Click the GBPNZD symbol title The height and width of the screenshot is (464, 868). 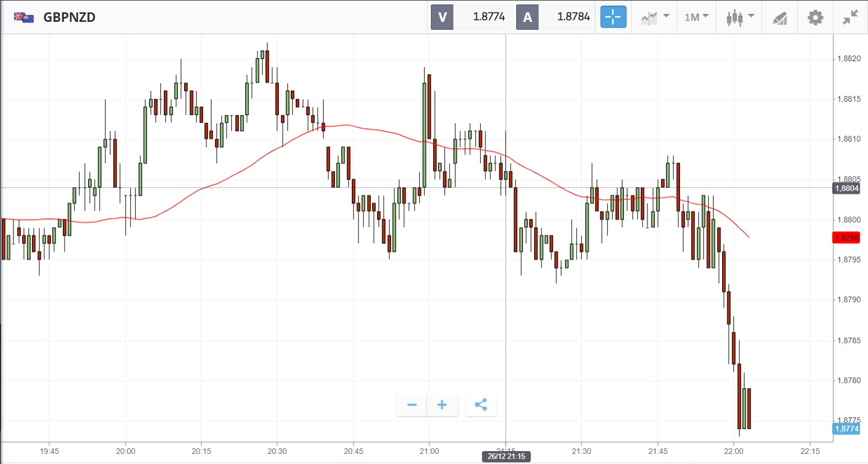pyautogui.click(x=70, y=17)
